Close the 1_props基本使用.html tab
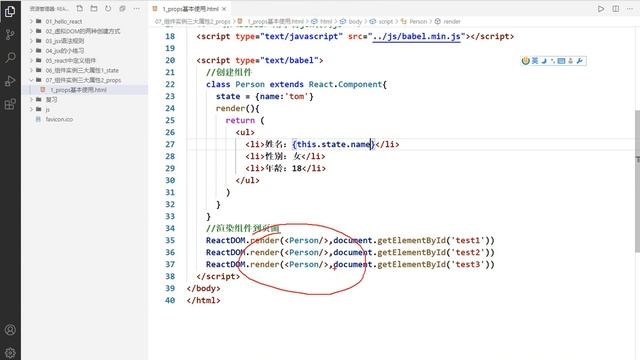Viewport: 640px width, 360px height. point(224,9)
